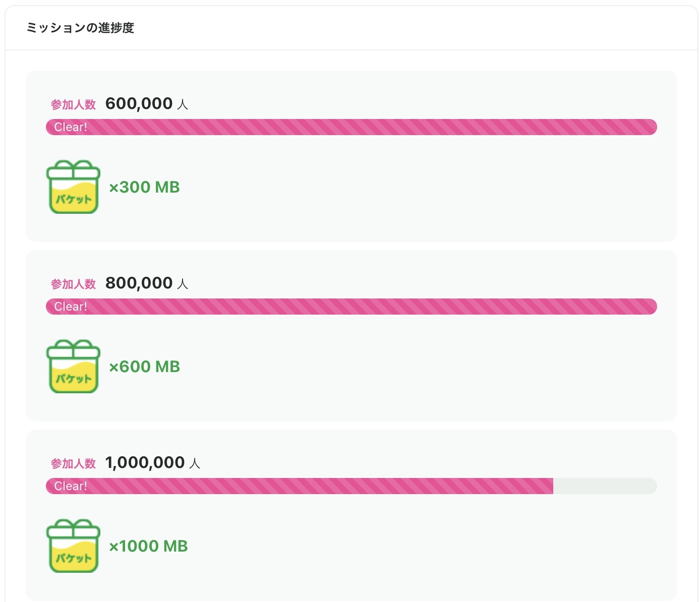Click 参加人数 label above the 600,000 bar
The height and width of the screenshot is (602, 700).
(73, 105)
